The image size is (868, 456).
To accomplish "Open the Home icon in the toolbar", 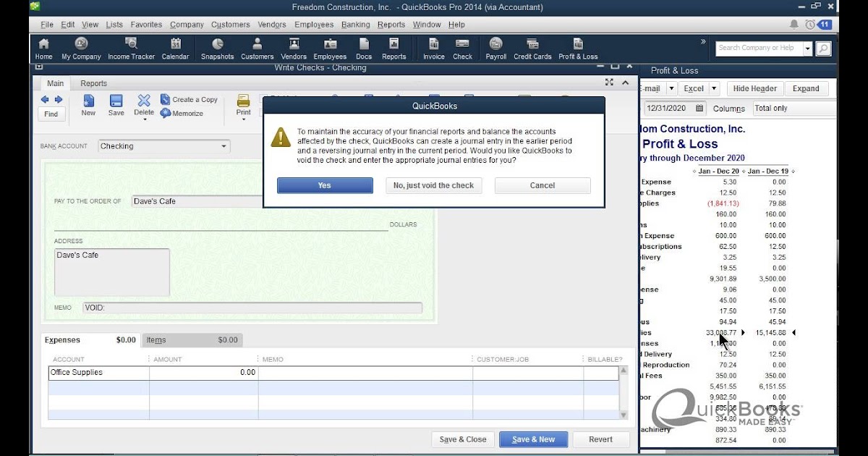I will pyautogui.click(x=43, y=48).
